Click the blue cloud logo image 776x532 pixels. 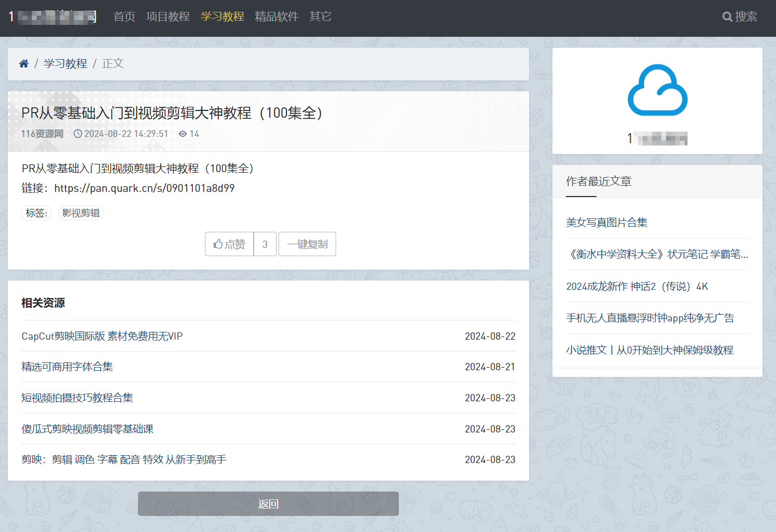[x=657, y=90]
